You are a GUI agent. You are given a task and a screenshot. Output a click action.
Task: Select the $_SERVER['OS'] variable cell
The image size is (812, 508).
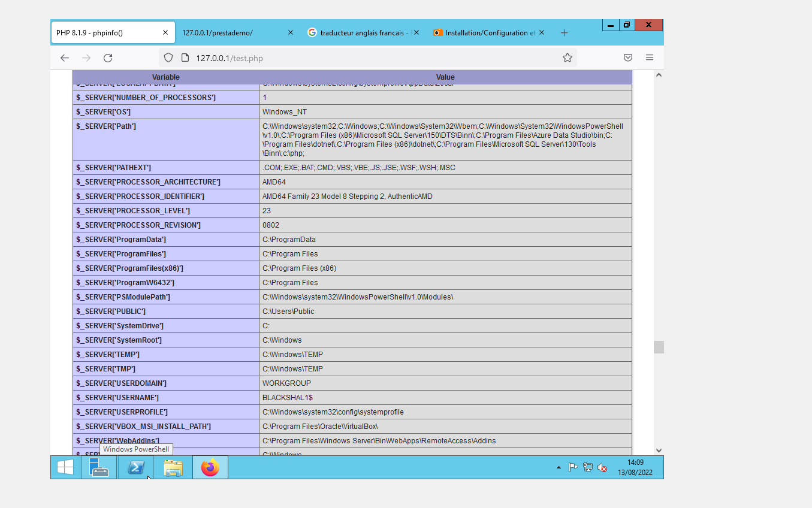166,112
